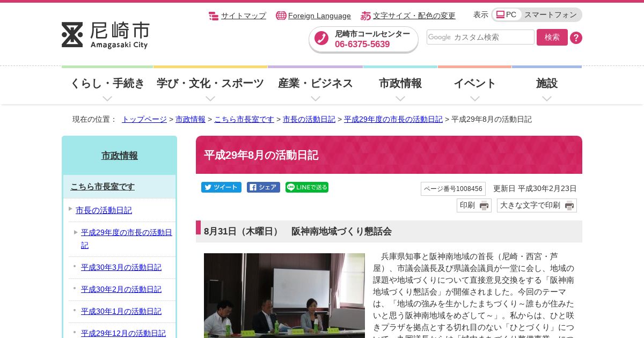Open こちら市長室です in the sidebar
This screenshot has height=338, width=644.
103,187
